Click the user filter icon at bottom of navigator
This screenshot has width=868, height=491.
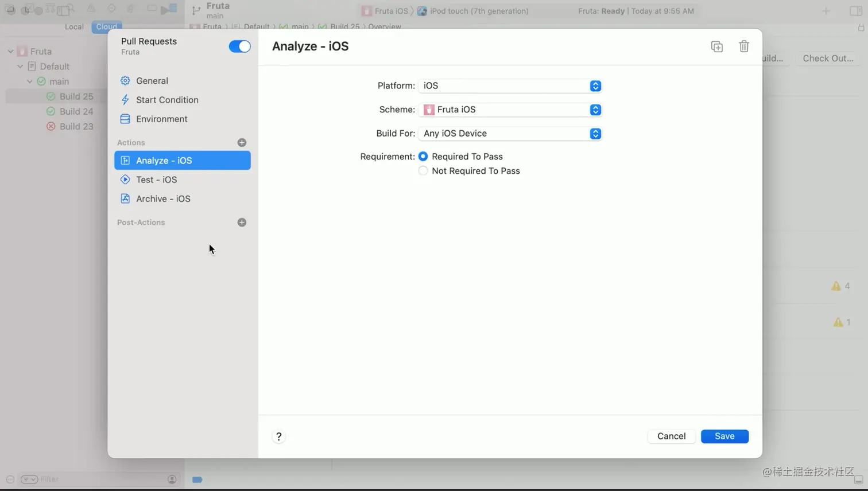(172, 480)
